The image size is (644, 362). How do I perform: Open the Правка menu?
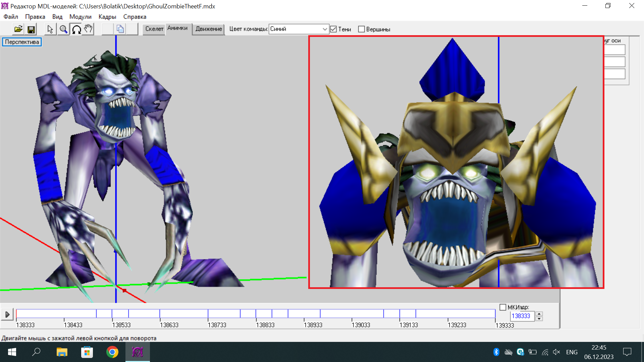click(x=35, y=17)
